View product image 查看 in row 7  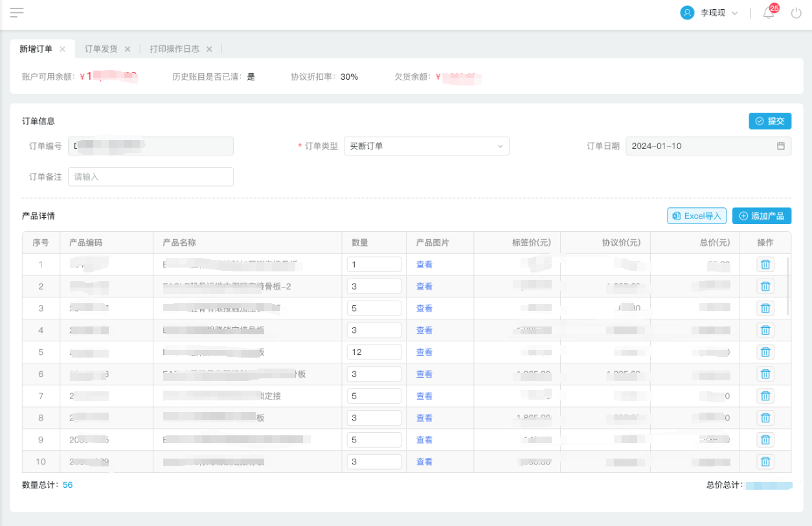point(424,396)
